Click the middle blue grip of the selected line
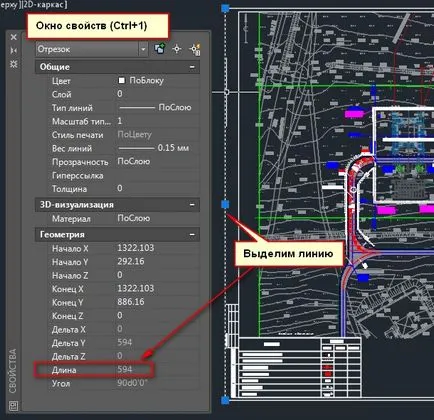 [x=225, y=204]
